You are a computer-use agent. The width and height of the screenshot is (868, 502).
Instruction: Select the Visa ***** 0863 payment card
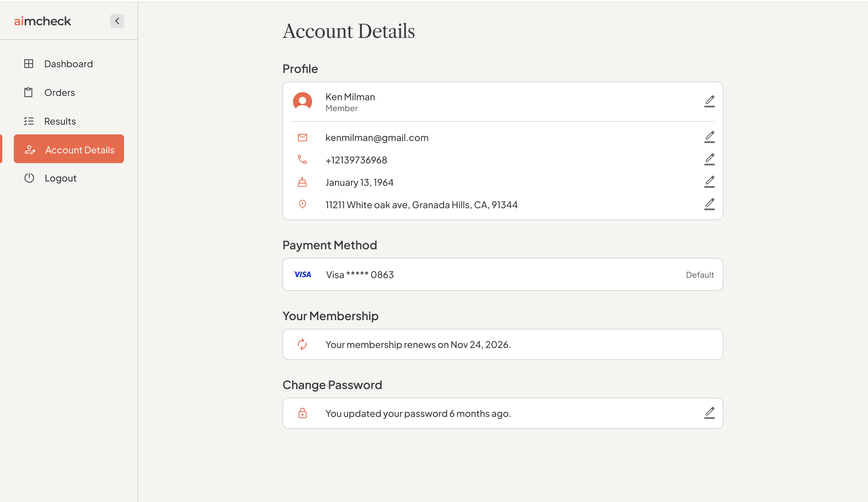coord(503,274)
